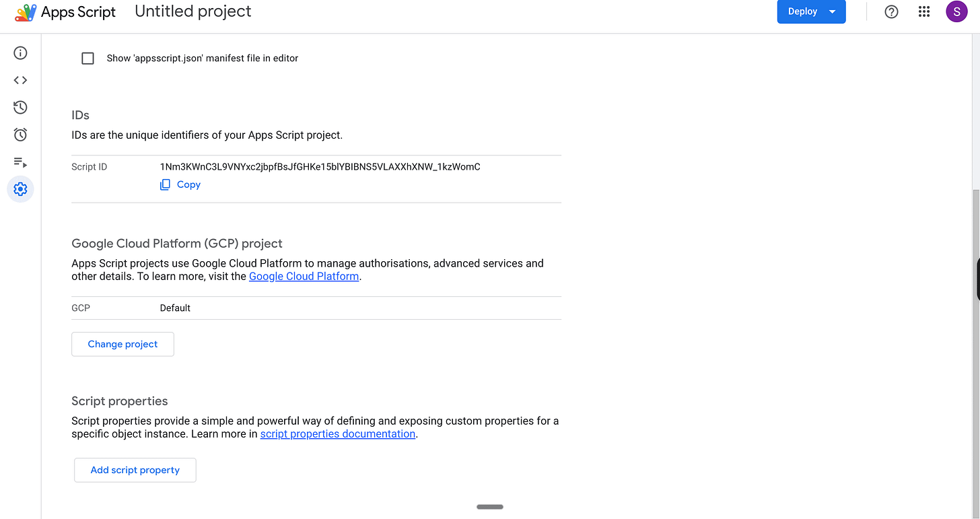Open the Executions list icon
This screenshot has width=980, height=519.
click(x=20, y=162)
